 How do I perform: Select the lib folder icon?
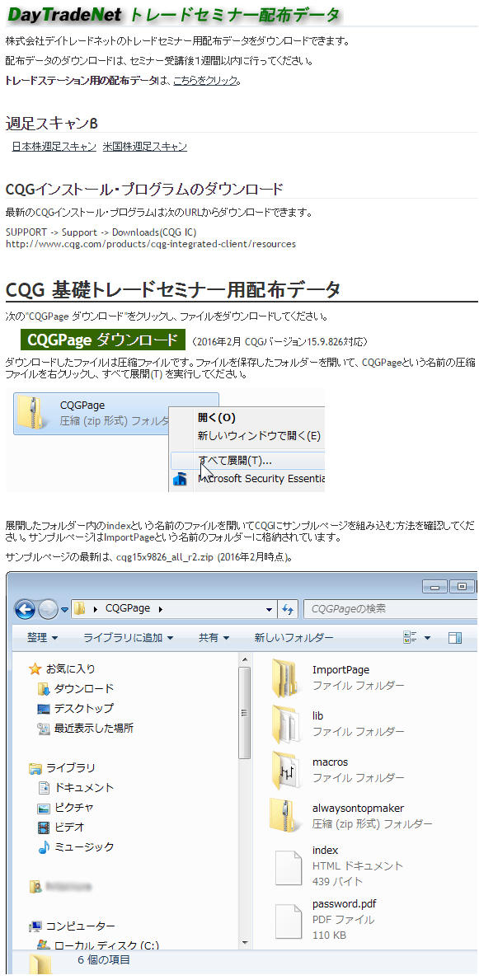tap(287, 724)
